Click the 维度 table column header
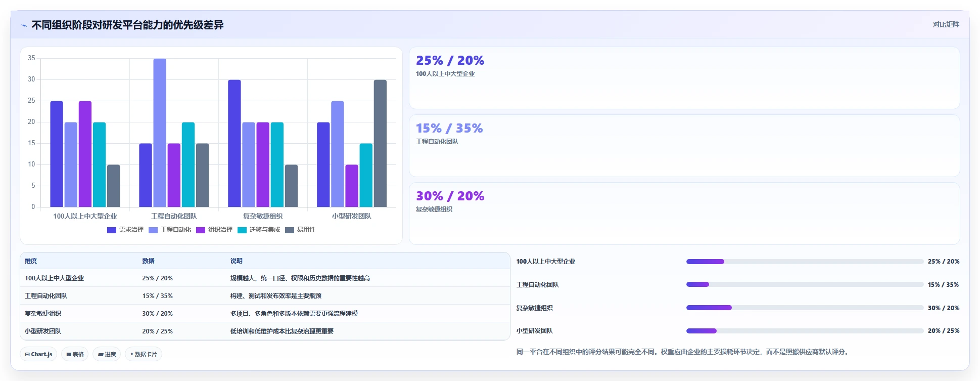980x381 pixels. coord(31,261)
